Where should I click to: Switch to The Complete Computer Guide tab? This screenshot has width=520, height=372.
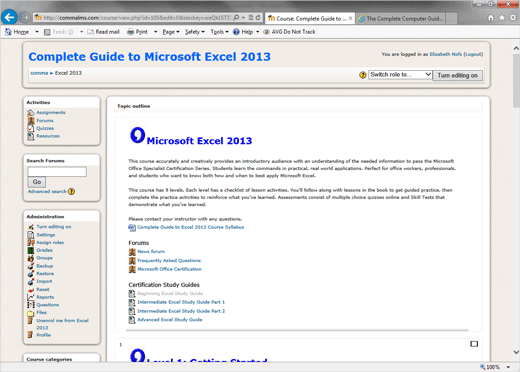[x=402, y=19]
